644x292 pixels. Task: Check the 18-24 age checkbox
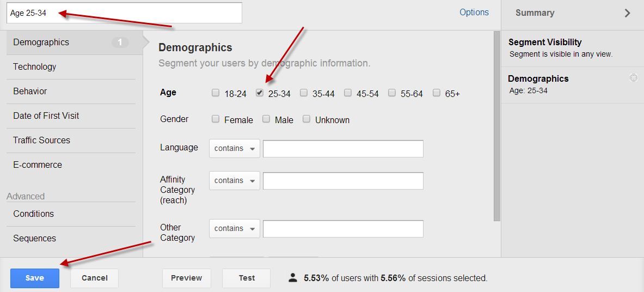(216, 93)
